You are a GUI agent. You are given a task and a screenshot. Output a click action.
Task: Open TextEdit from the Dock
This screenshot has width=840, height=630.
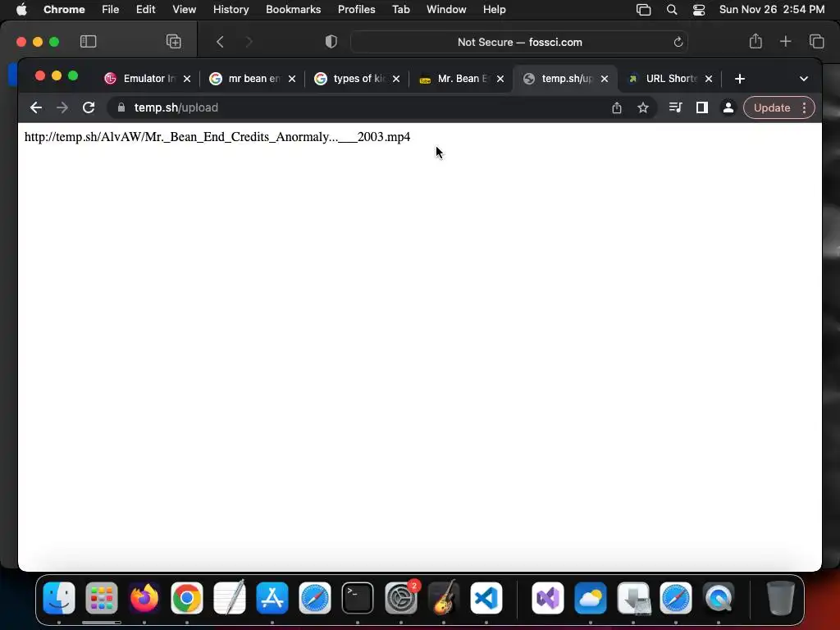point(230,598)
